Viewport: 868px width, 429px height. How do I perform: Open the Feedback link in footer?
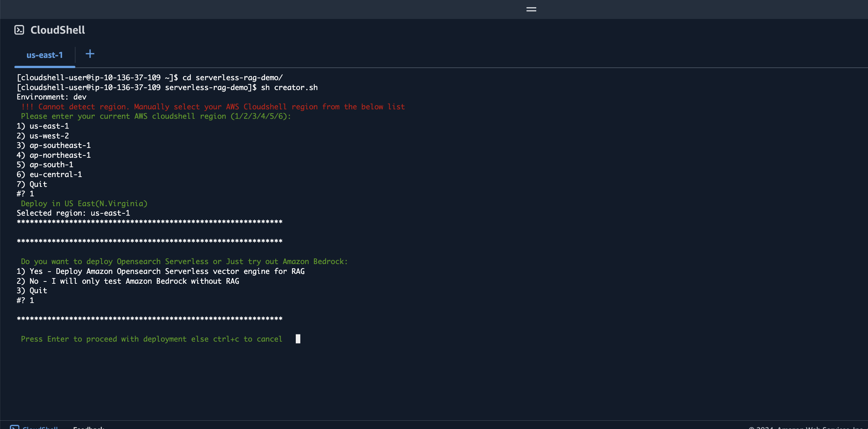[89, 427]
